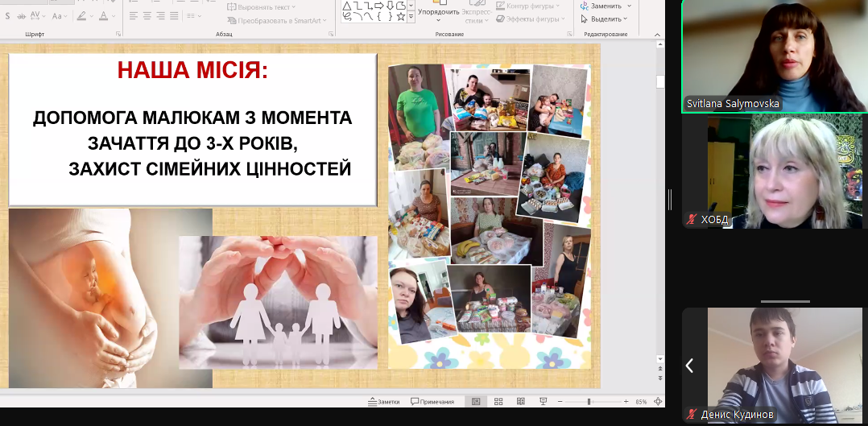Open Шрифт dialog launcher
Image resolution: width=868 pixels, height=426 pixels.
tap(118, 34)
